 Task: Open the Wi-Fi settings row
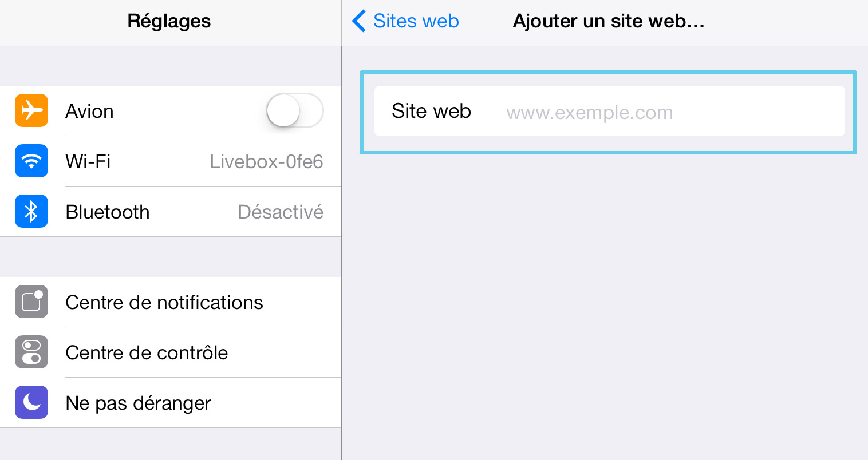(x=171, y=161)
